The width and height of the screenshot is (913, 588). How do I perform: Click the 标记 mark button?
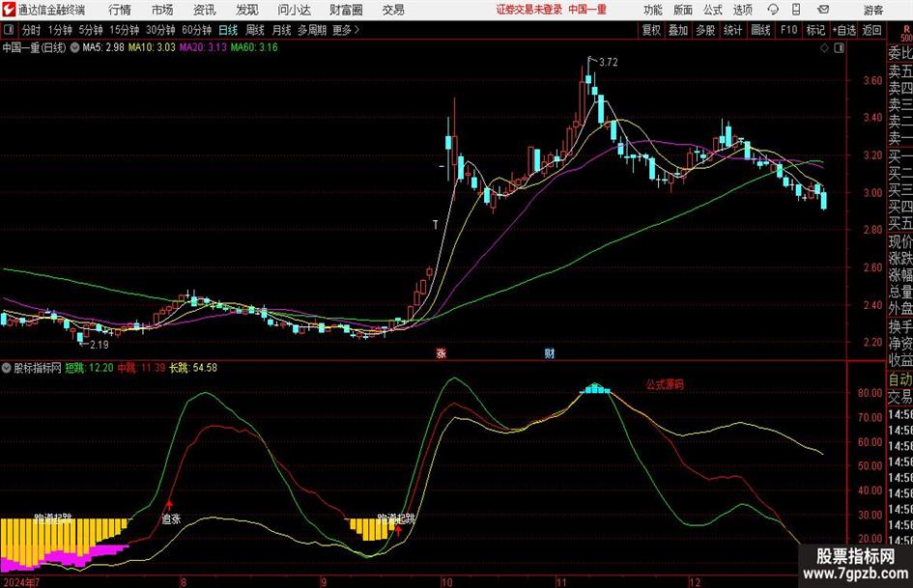pyautogui.click(x=815, y=30)
